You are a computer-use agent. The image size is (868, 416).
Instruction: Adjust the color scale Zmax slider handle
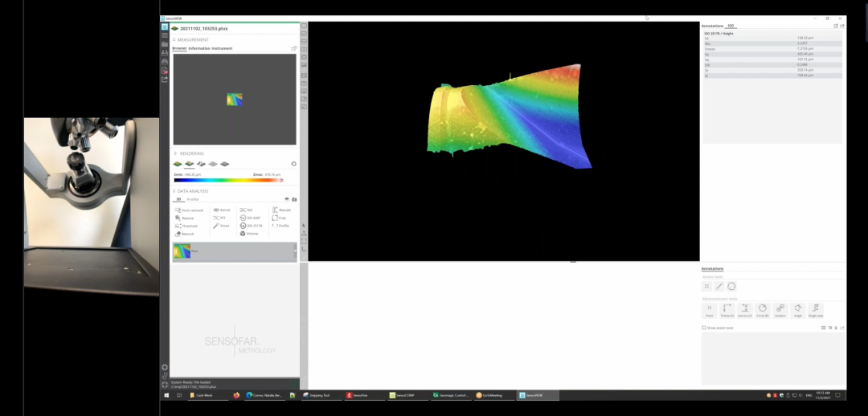[x=281, y=180]
